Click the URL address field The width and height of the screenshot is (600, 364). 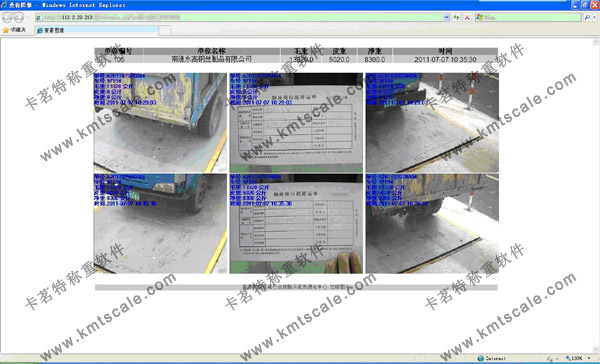[x=239, y=17]
